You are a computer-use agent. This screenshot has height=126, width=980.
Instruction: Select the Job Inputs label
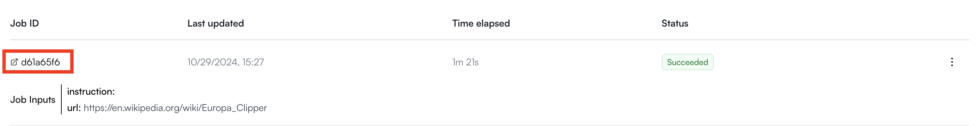click(x=33, y=99)
